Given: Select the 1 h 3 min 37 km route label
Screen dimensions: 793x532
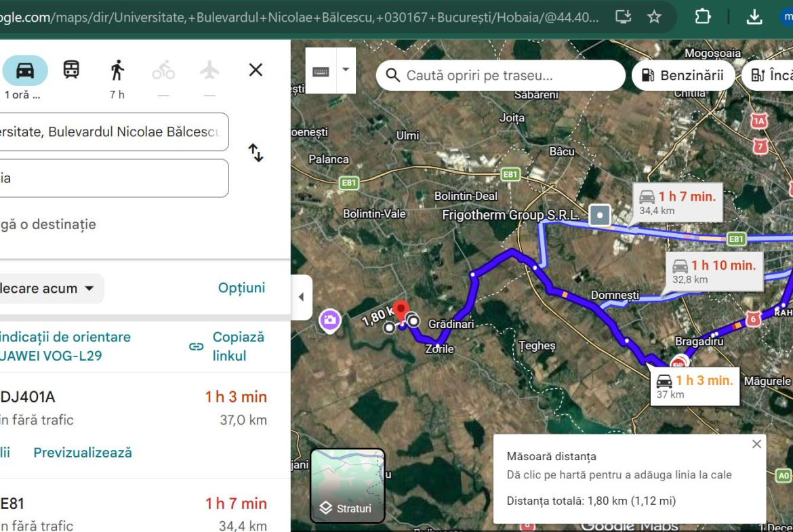Looking at the screenshot, I should pos(694,387).
